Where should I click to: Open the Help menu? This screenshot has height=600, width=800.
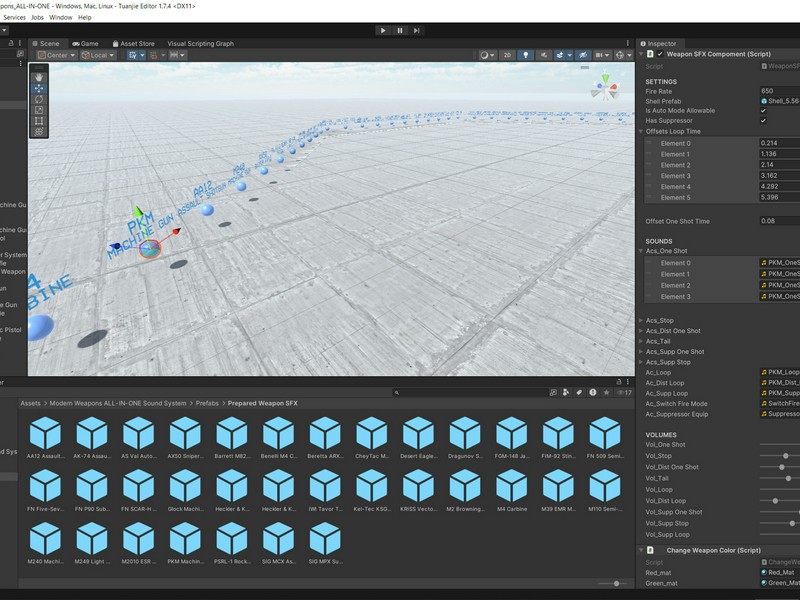(85, 17)
